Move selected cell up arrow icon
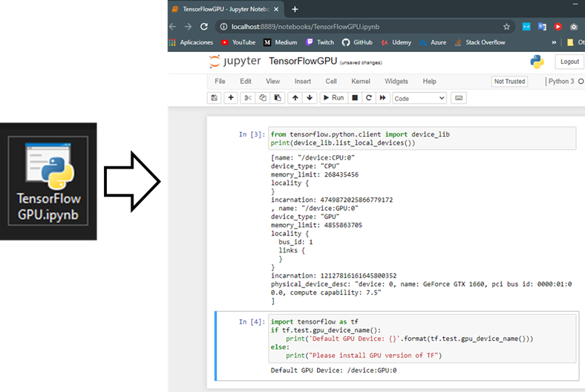The image size is (585, 392). 295,98
